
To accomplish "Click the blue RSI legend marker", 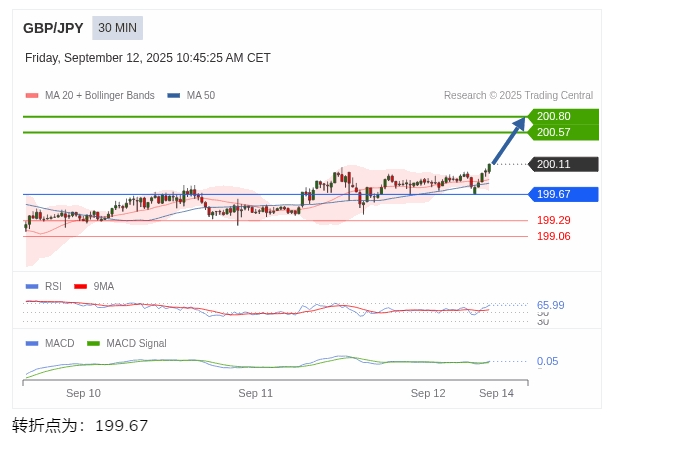I will (x=32, y=286).
